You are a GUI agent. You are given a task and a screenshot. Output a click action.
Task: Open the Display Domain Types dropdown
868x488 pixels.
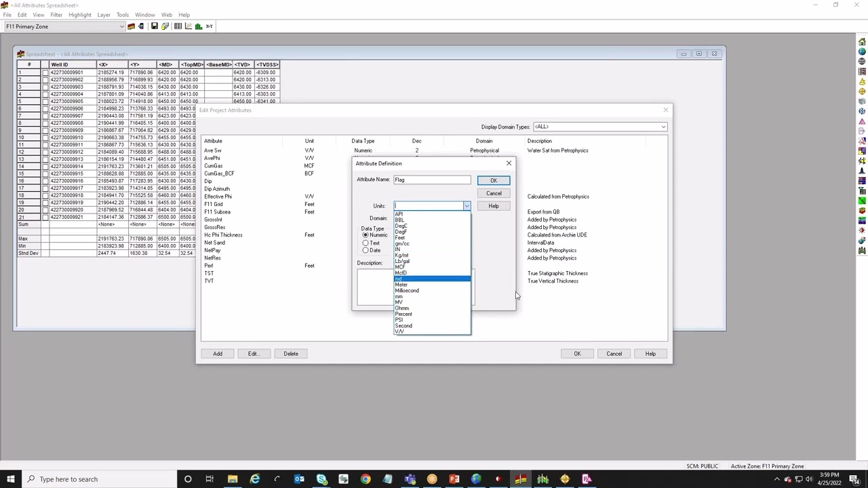coord(663,127)
